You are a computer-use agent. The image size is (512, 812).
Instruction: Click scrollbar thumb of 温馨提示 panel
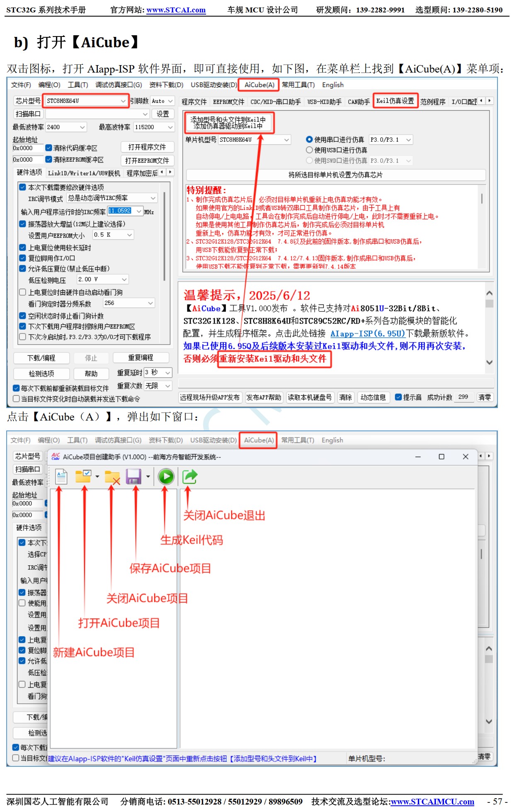point(489,304)
